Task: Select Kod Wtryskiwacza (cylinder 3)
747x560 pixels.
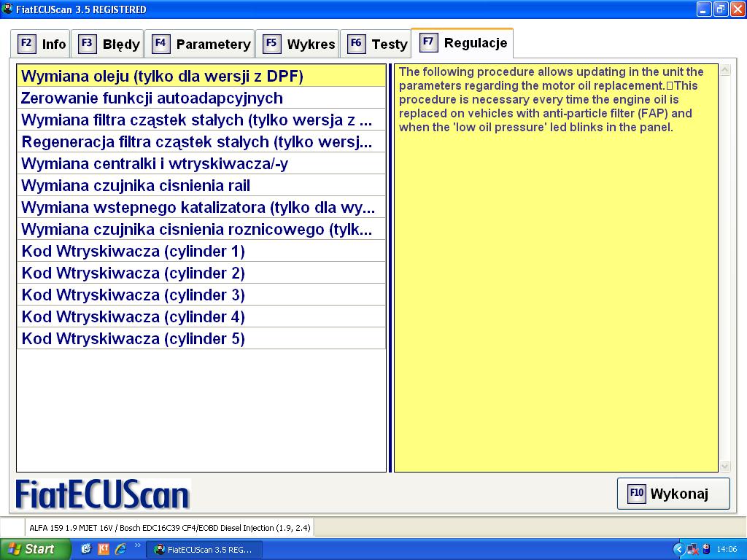Action: coord(201,295)
